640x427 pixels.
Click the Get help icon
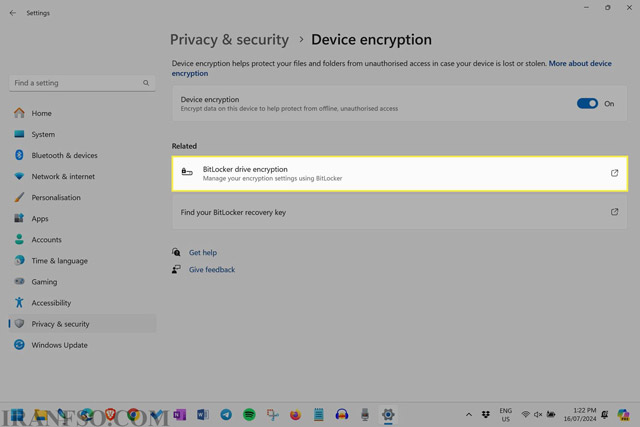[x=176, y=252]
